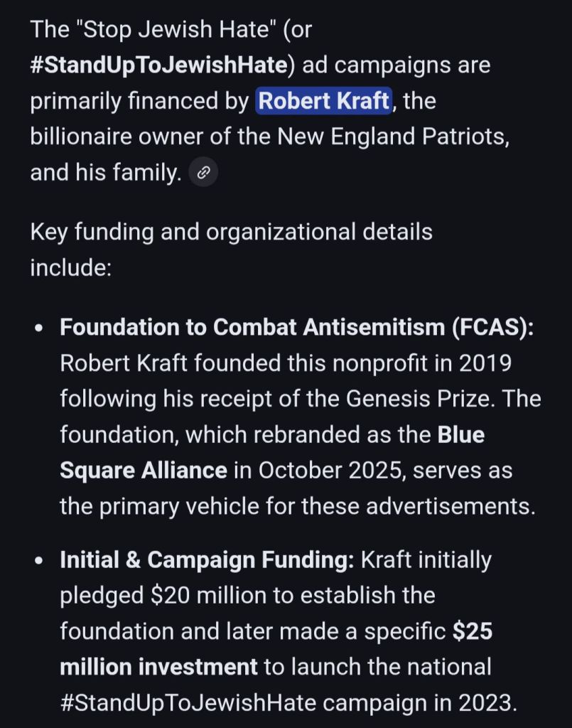Click the Key funding and organizational details line
The height and width of the screenshot is (728, 572).
click(x=231, y=232)
